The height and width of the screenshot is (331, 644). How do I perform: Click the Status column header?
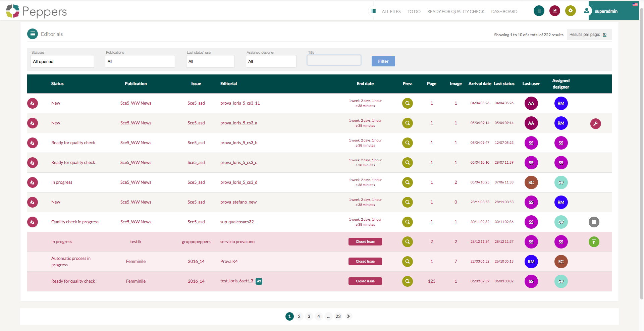pyautogui.click(x=57, y=84)
